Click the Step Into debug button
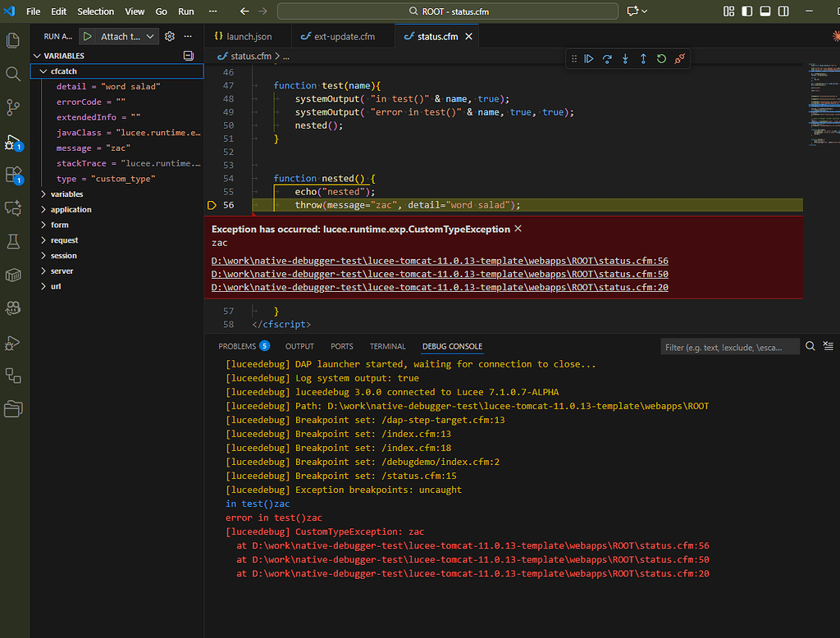This screenshot has height=638, width=840. pos(625,59)
